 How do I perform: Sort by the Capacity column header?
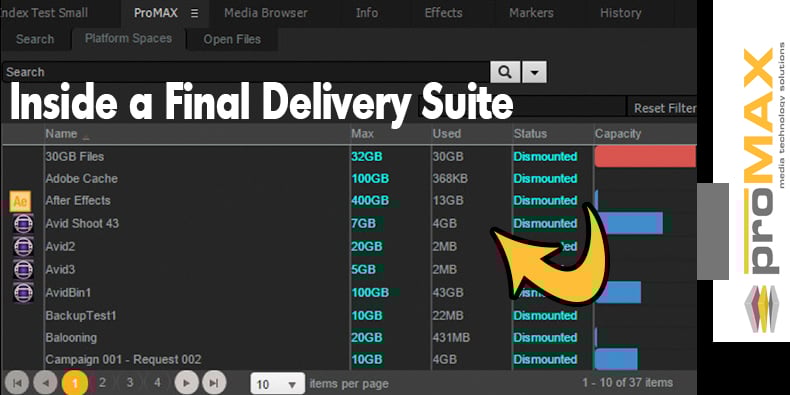pyautogui.click(x=618, y=134)
